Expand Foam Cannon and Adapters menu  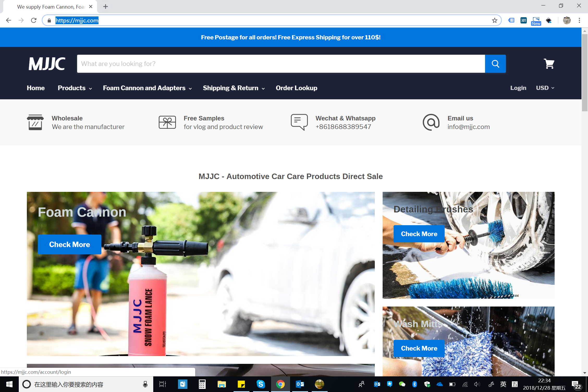tap(147, 88)
